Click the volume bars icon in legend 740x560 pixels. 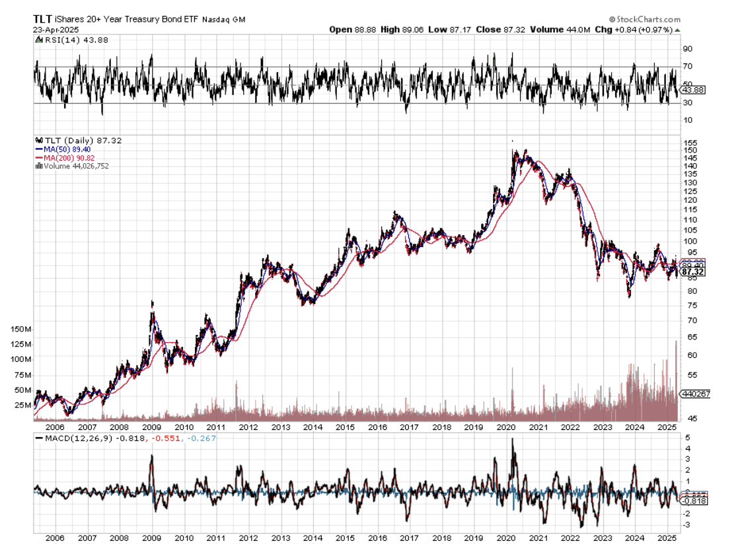coord(39,166)
